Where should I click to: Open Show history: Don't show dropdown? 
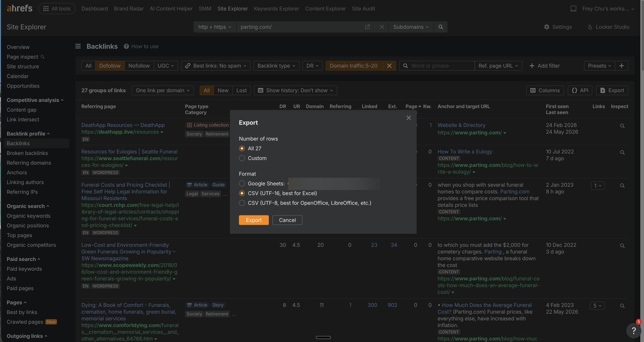pyautogui.click(x=295, y=91)
